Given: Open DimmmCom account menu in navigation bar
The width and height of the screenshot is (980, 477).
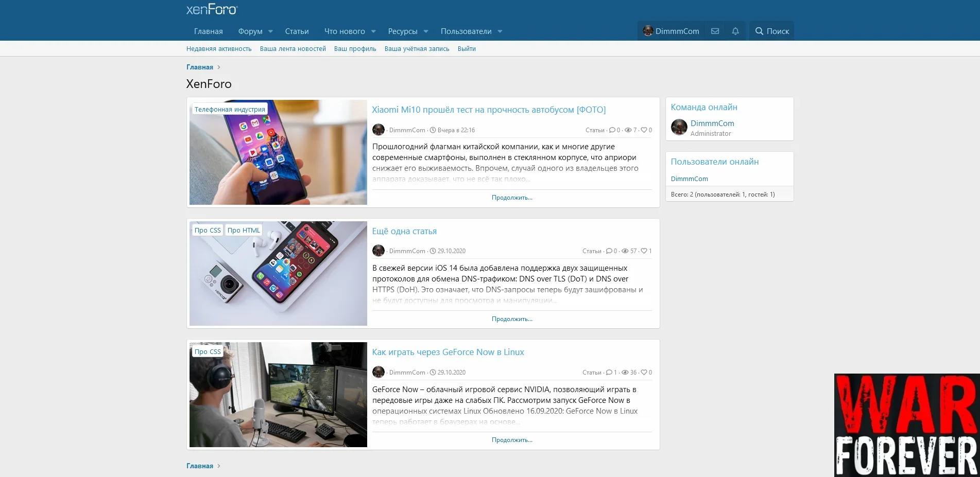Looking at the screenshot, I should pyautogui.click(x=671, y=31).
